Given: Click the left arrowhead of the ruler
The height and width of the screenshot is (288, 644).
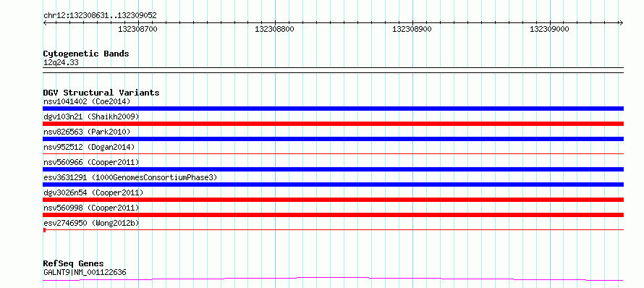Looking at the screenshot, I should click(45, 22).
